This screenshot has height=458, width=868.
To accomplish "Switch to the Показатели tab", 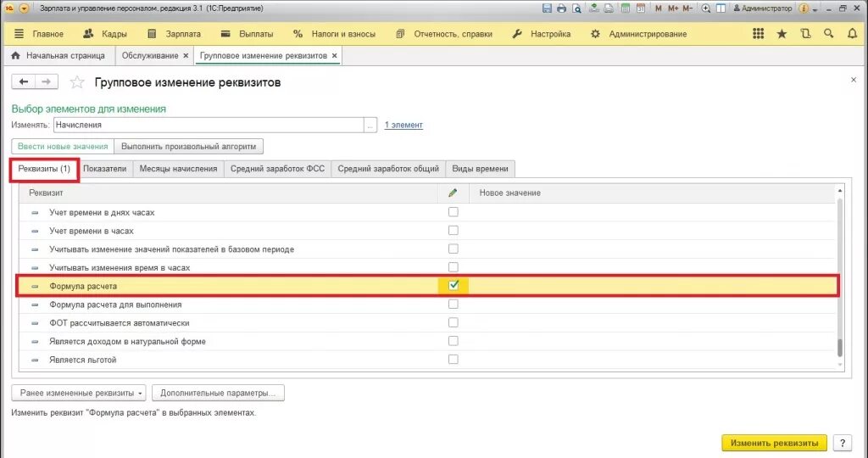I will [x=104, y=169].
